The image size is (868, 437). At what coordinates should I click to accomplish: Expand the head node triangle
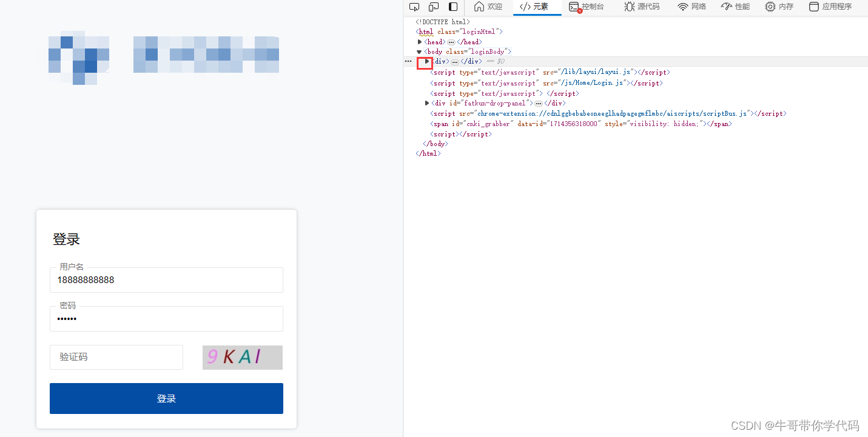click(x=420, y=42)
